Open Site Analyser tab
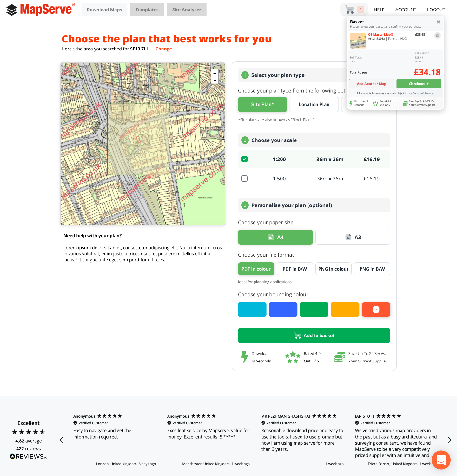The image size is (457, 476). (187, 10)
